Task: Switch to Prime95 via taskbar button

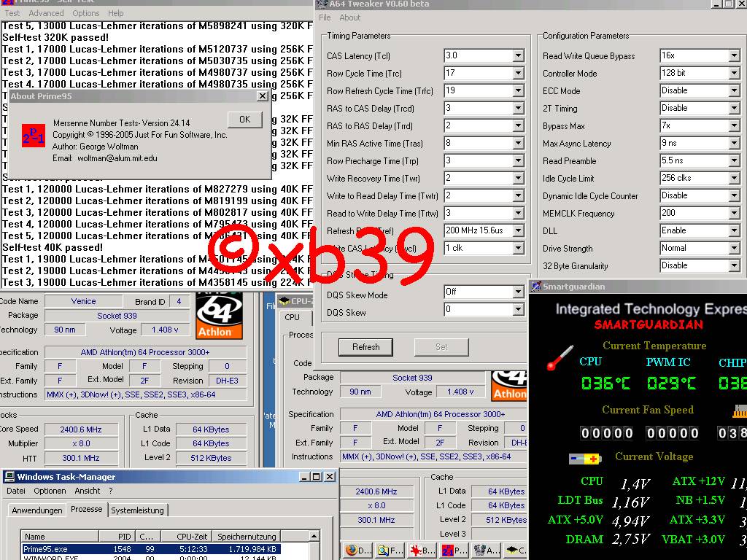Action: pos(454,550)
